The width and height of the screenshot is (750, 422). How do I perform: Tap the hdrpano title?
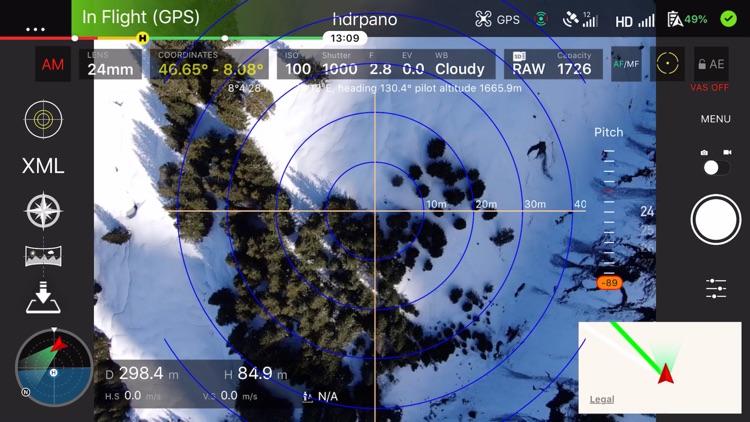364,20
